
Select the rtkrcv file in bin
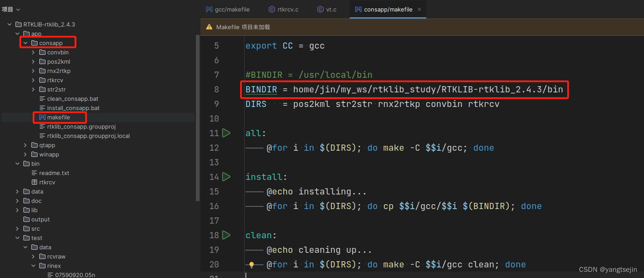tap(48, 182)
